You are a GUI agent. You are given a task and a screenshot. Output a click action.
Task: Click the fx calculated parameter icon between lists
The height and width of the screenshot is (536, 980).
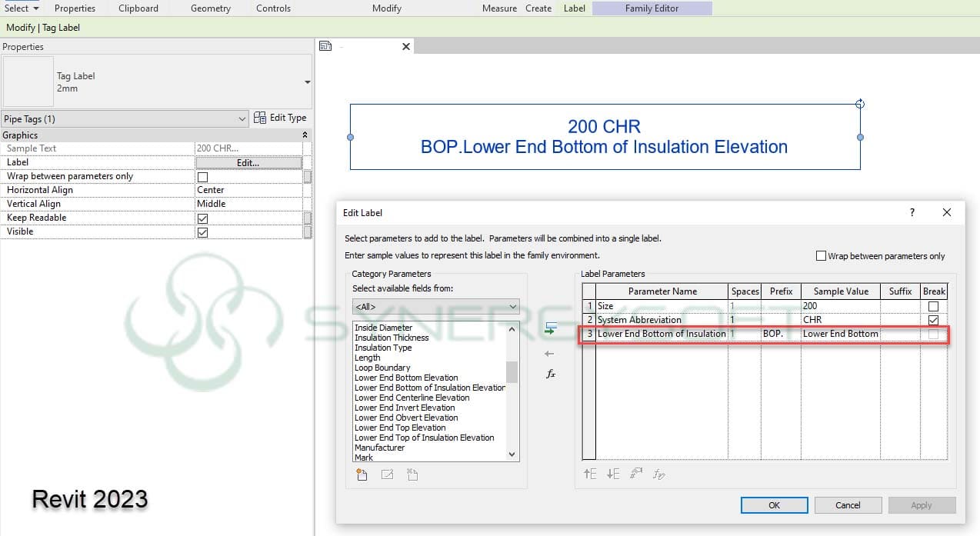[x=550, y=374]
